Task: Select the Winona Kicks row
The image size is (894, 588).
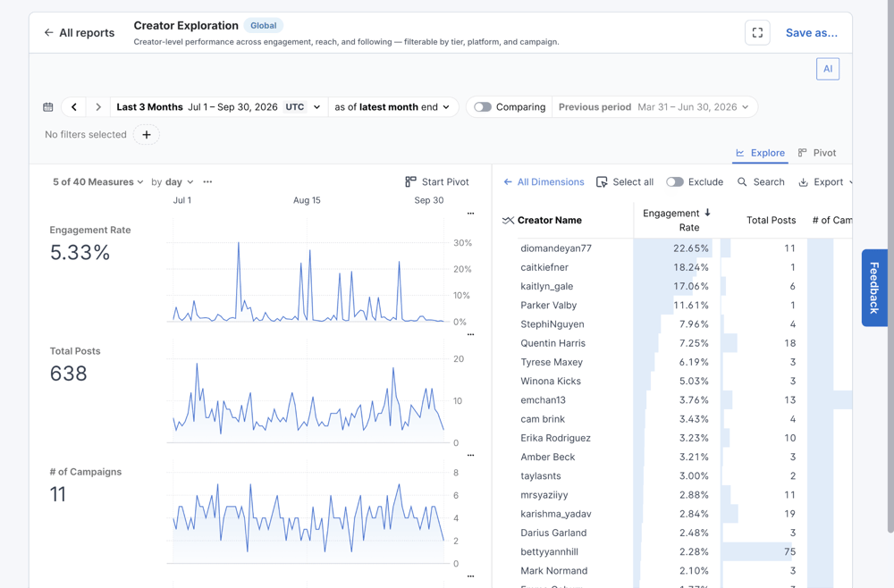Action: tap(677, 381)
